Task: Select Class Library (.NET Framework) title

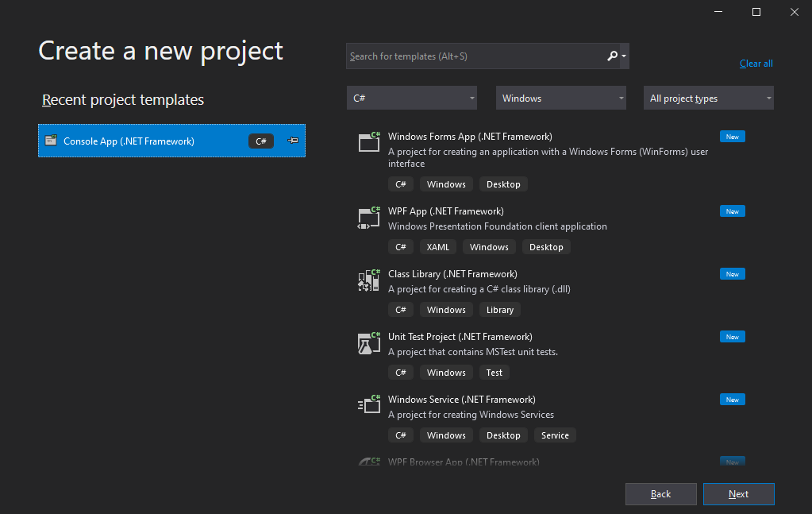Action: (x=452, y=273)
